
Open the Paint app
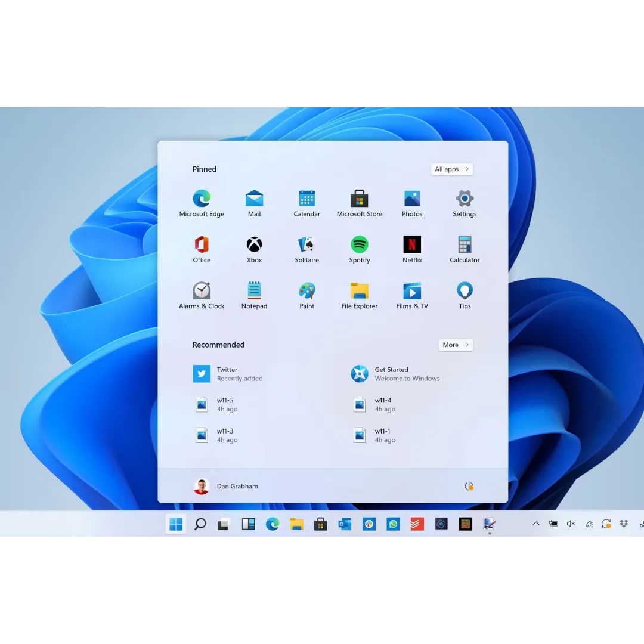[307, 296]
